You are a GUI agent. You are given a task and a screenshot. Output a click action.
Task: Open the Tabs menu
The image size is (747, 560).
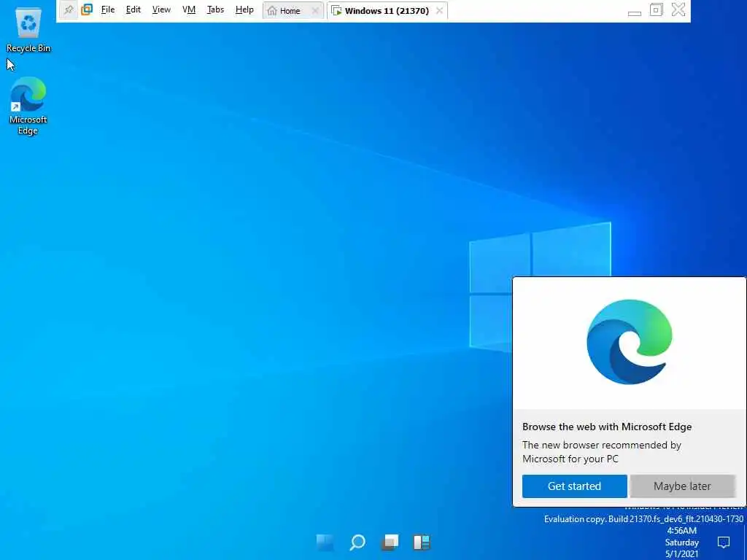(215, 10)
